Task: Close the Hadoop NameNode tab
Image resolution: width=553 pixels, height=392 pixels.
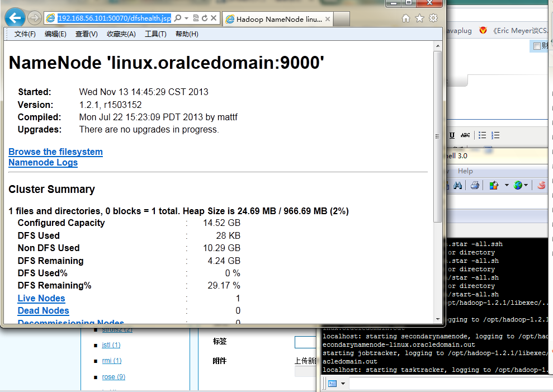Action: click(x=328, y=19)
